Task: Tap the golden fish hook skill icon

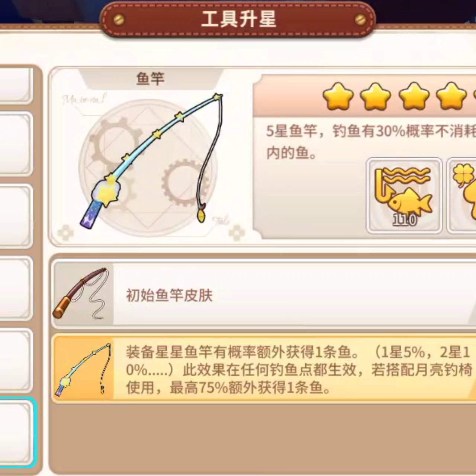Action: tap(404, 196)
